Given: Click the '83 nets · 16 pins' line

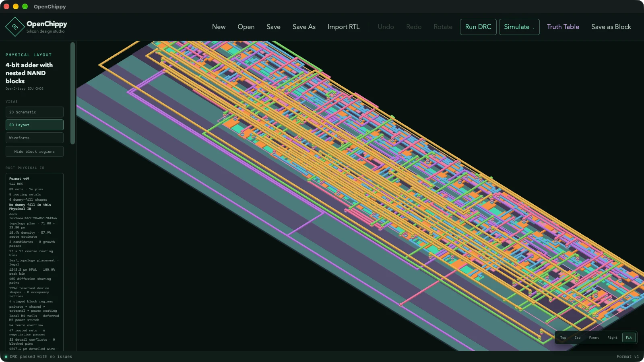Looking at the screenshot, I should click(26, 189).
